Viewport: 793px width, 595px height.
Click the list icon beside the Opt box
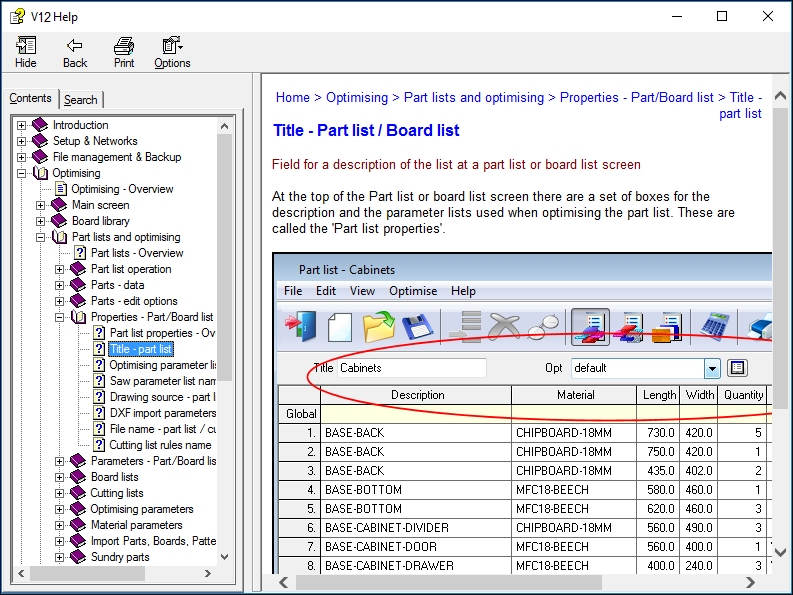coord(737,368)
